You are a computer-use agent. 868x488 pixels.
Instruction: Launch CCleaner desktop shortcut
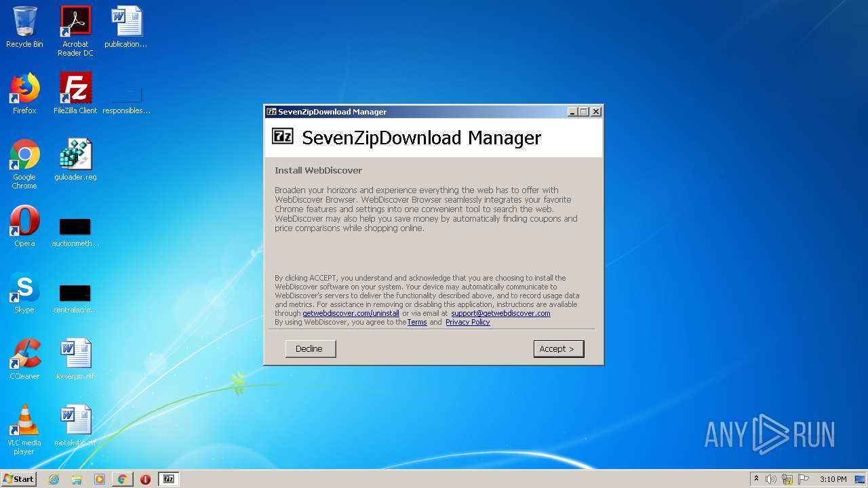(x=24, y=359)
